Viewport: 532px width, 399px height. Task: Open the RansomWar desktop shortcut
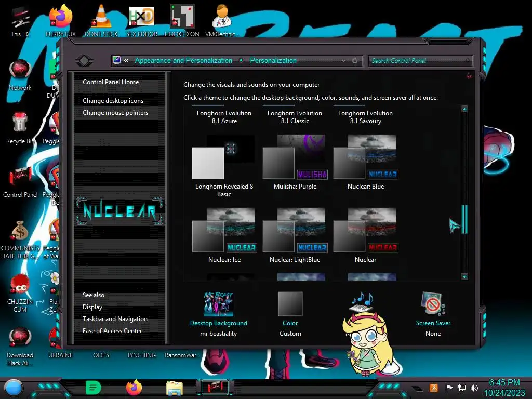(x=182, y=355)
